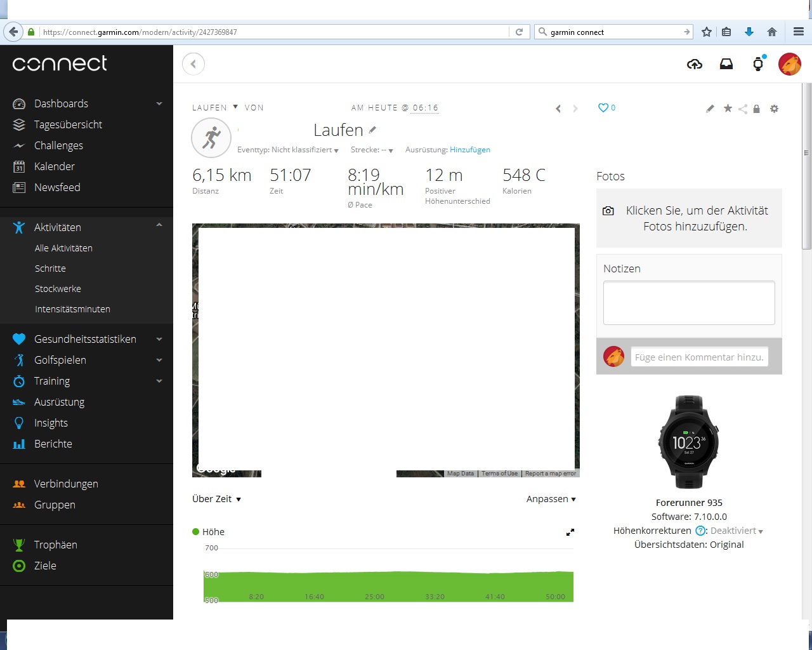Click the pencil edit activity icon

coord(710,109)
